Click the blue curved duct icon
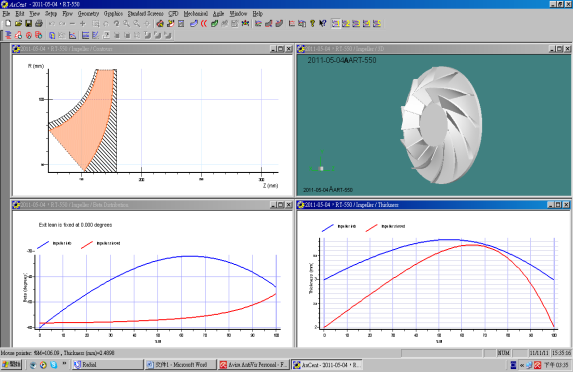573x372 pixels. pos(194,24)
